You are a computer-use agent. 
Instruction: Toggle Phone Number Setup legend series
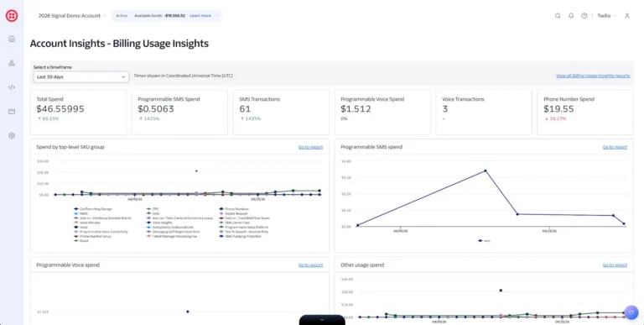(x=92, y=236)
